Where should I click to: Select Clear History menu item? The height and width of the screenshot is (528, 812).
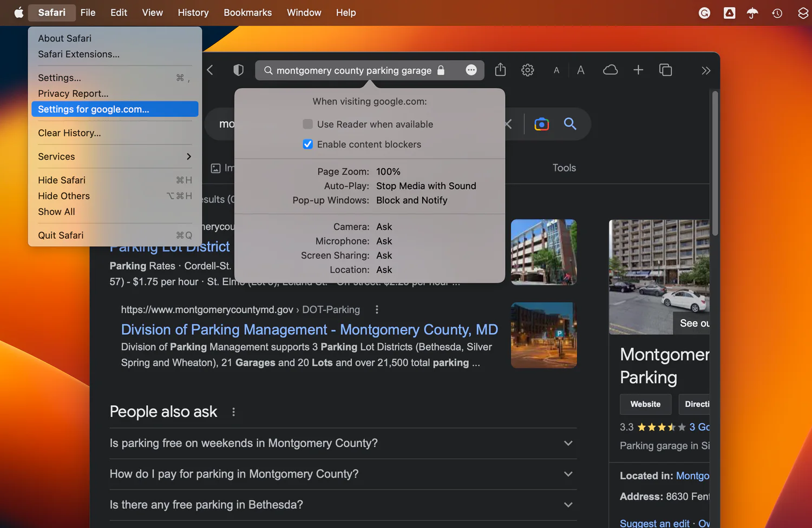point(115,133)
